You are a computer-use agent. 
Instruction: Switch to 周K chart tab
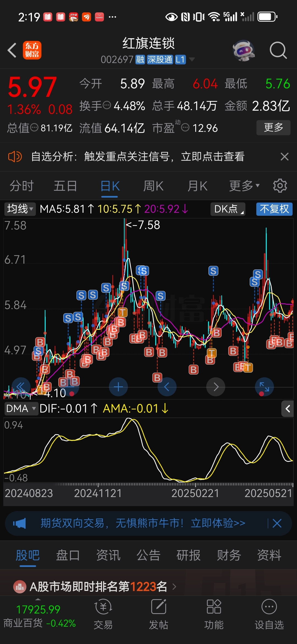point(153,186)
